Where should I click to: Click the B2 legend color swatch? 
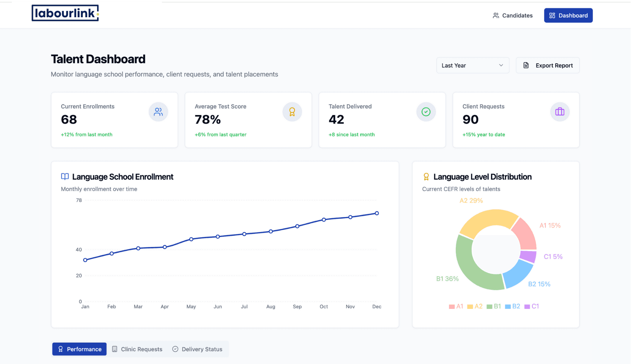tap(508, 307)
